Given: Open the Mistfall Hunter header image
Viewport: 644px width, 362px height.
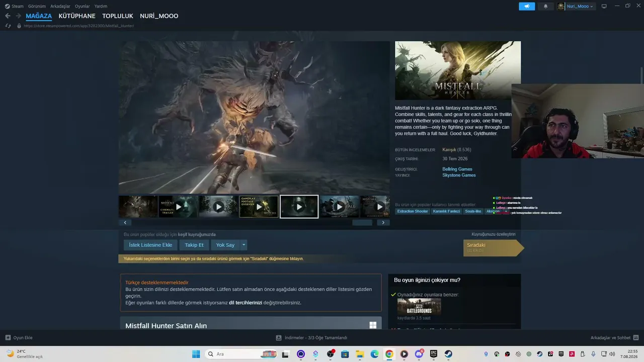Looking at the screenshot, I should pos(458,70).
